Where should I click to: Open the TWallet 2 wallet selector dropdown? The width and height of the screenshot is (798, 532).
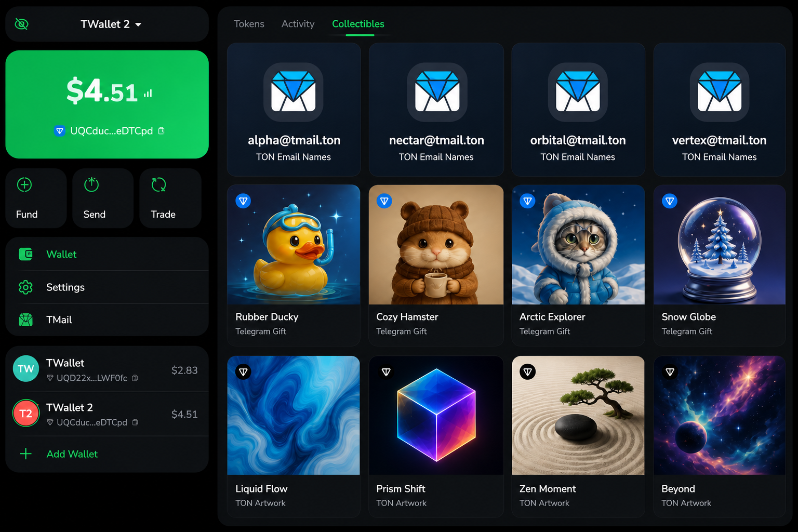pos(111,24)
